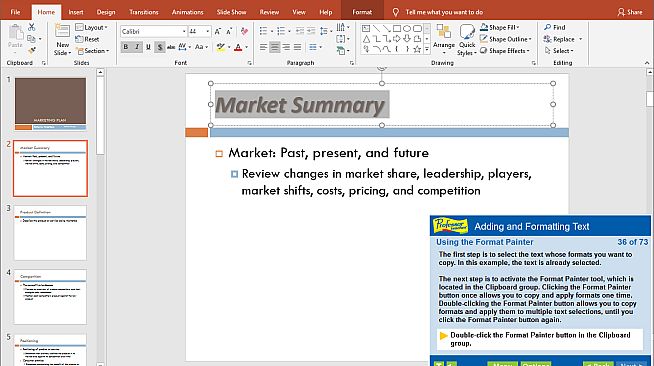Click the Numbering list icon
Screen dimensions: 654x366
click(281, 31)
